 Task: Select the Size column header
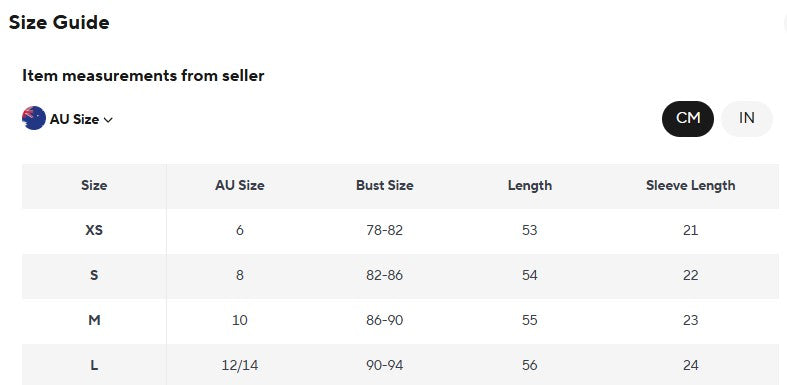pyautogui.click(x=94, y=186)
